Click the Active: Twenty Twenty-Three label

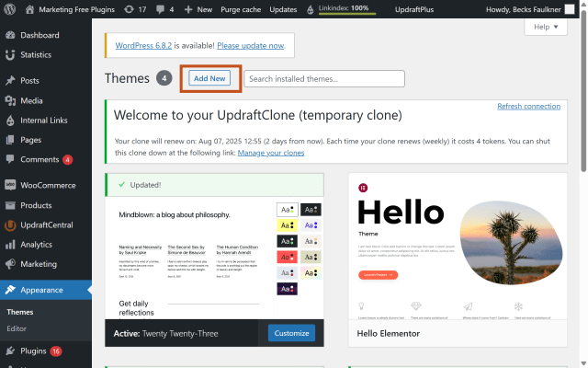pyautogui.click(x=165, y=333)
